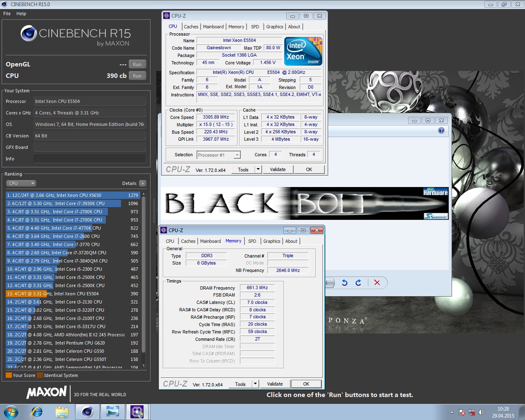Select ranking row Core i7-3930K CPU

73,203
